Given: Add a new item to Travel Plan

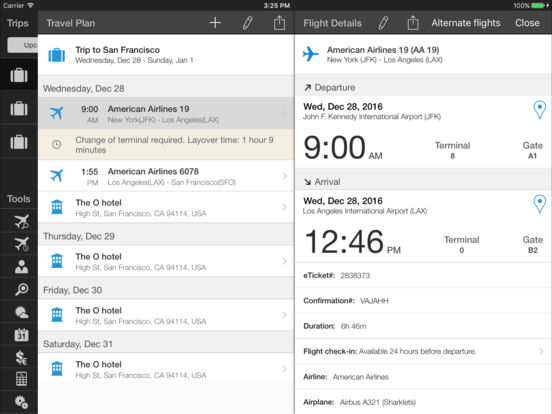Looking at the screenshot, I should 215,23.
